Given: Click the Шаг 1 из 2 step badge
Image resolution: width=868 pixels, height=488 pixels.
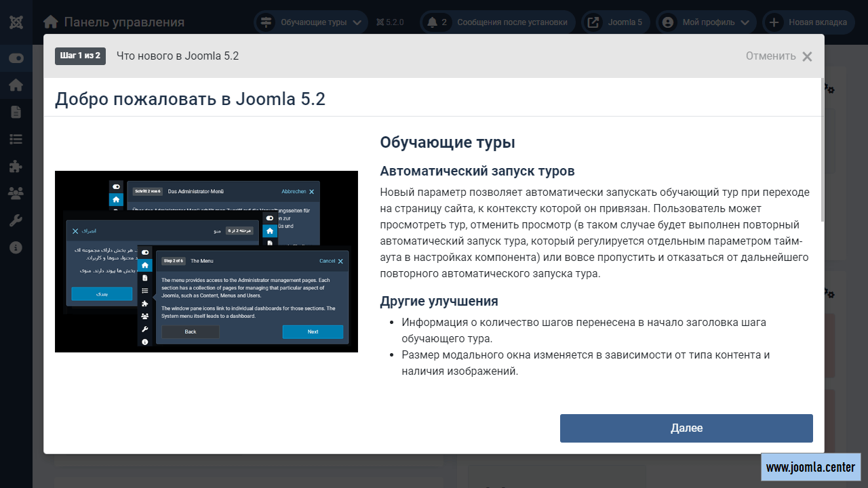Looking at the screenshot, I should tap(80, 56).
